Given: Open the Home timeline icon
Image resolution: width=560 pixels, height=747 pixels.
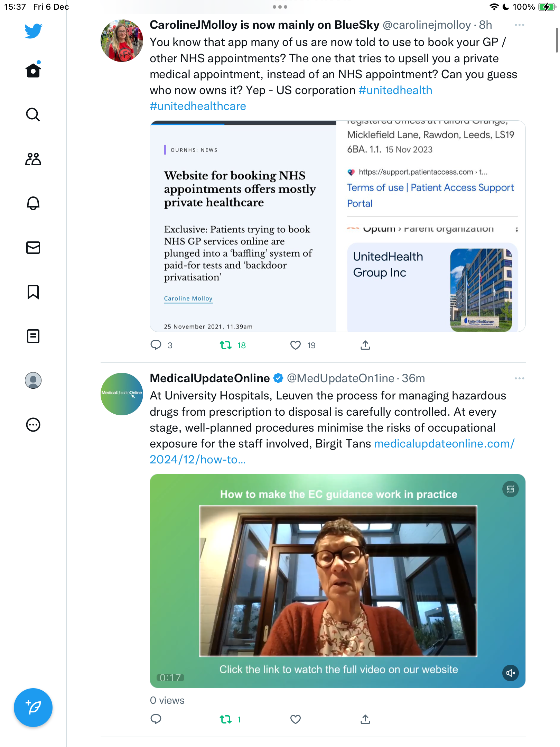Looking at the screenshot, I should click(33, 70).
